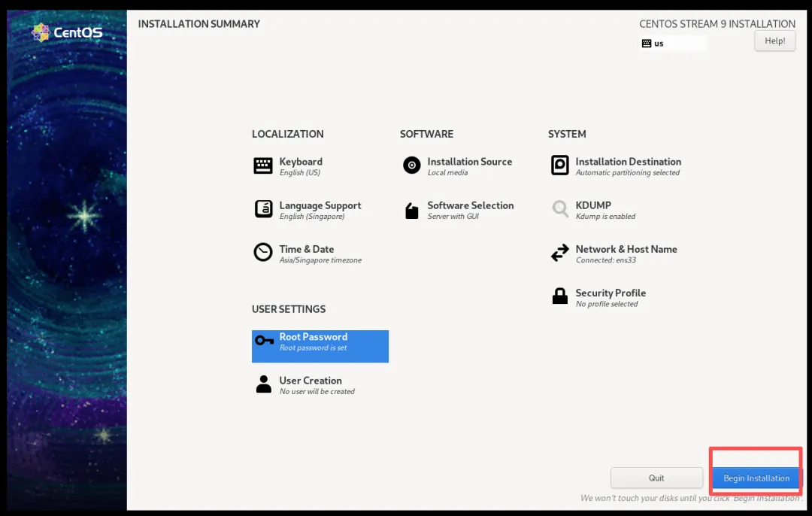Click 'No user will be created' text
The height and width of the screenshot is (516, 812).
317,392
